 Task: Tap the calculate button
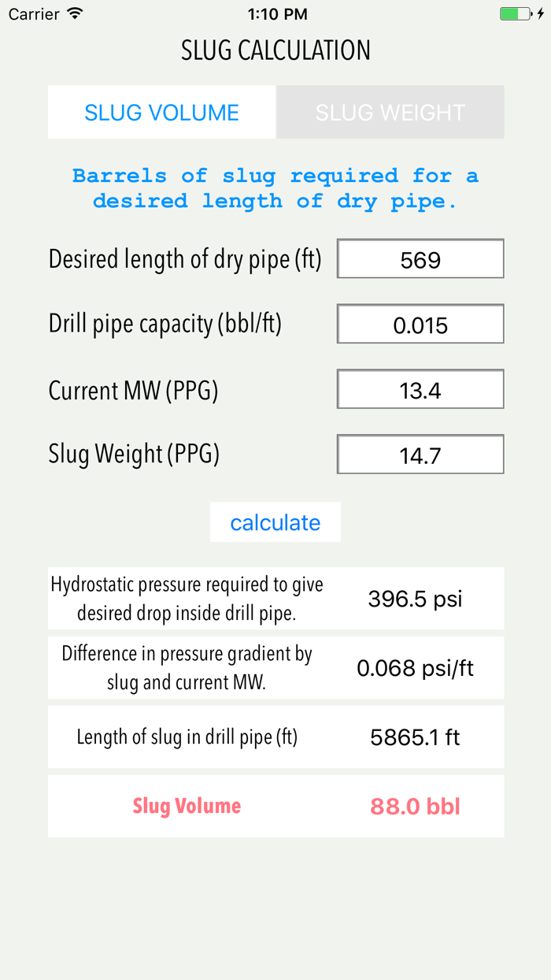(x=275, y=522)
